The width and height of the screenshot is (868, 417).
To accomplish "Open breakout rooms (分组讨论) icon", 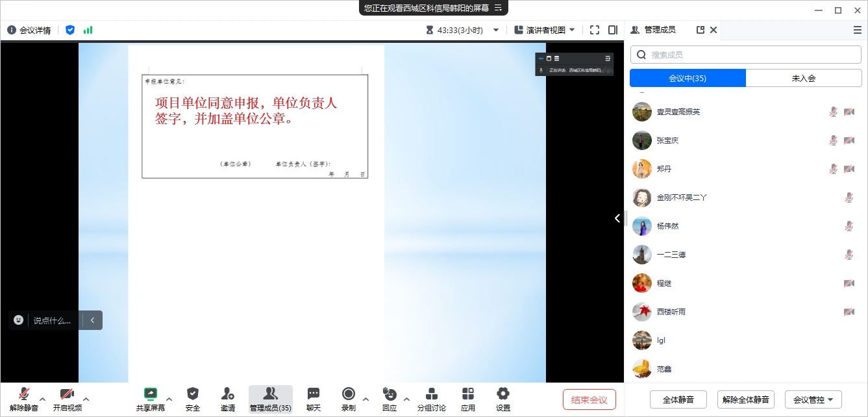I will (432, 394).
